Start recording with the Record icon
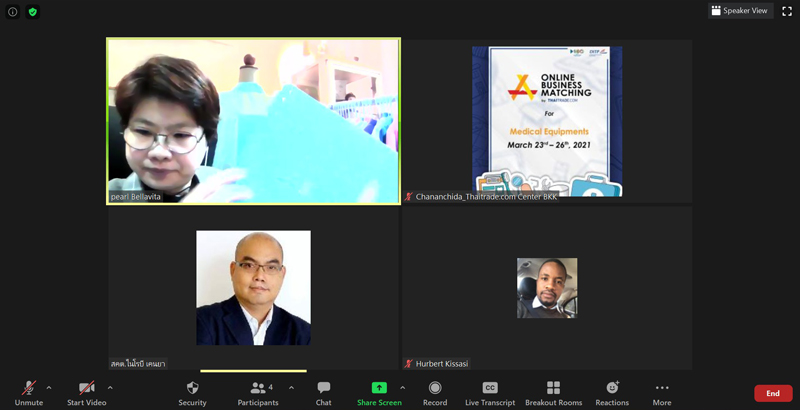Viewport: 800px width, 410px height. pyautogui.click(x=435, y=388)
